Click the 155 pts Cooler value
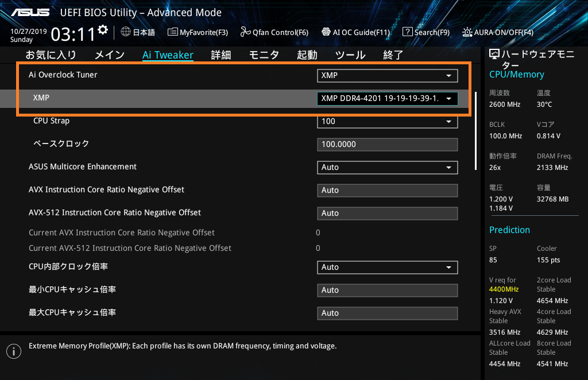 pyautogui.click(x=548, y=260)
